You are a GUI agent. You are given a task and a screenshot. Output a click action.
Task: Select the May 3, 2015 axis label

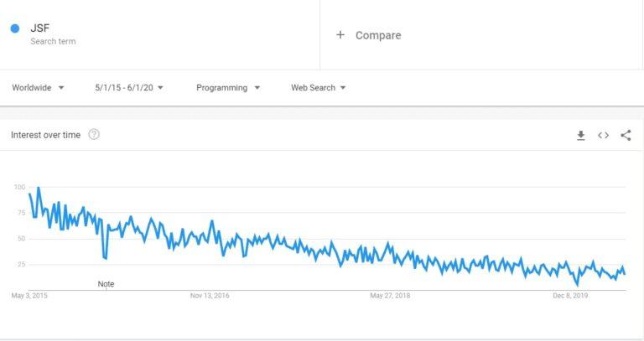point(29,296)
